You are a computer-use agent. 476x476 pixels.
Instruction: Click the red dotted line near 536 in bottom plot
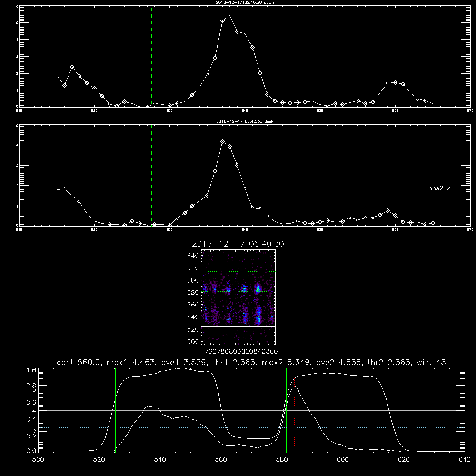[148, 410]
